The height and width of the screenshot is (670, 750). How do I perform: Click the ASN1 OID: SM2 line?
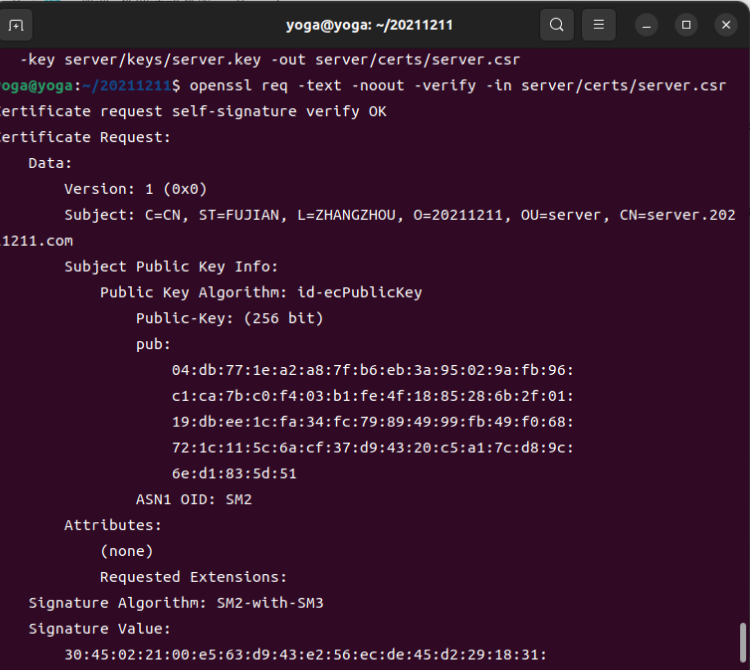pos(194,500)
